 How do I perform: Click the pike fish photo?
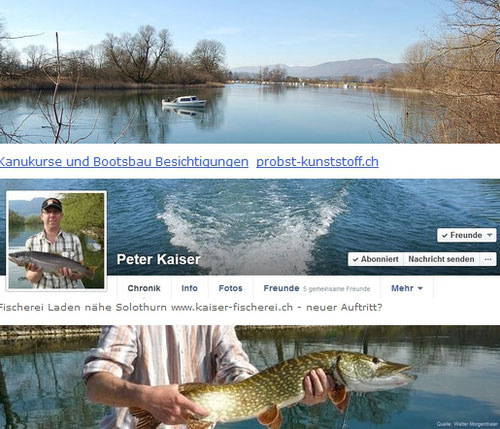tap(250, 377)
